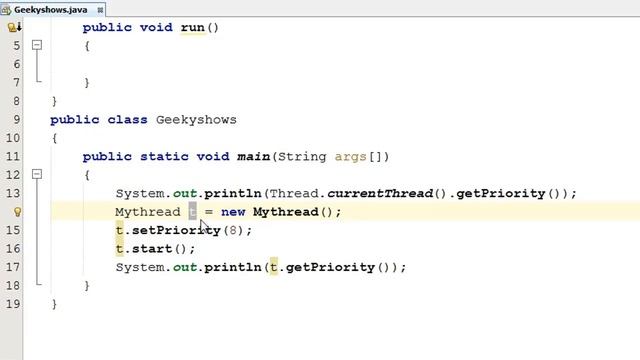Click currentThread() call on line 13
The width and height of the screenshot is (640, 360).
pos(387,193)
